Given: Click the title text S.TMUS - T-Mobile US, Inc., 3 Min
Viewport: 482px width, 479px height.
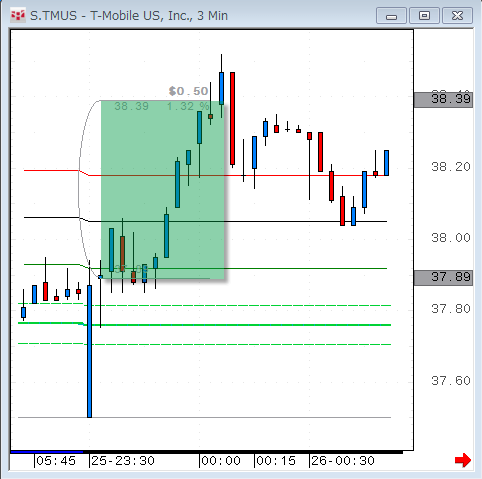Looking at the screenshot, I should (129, 16).
